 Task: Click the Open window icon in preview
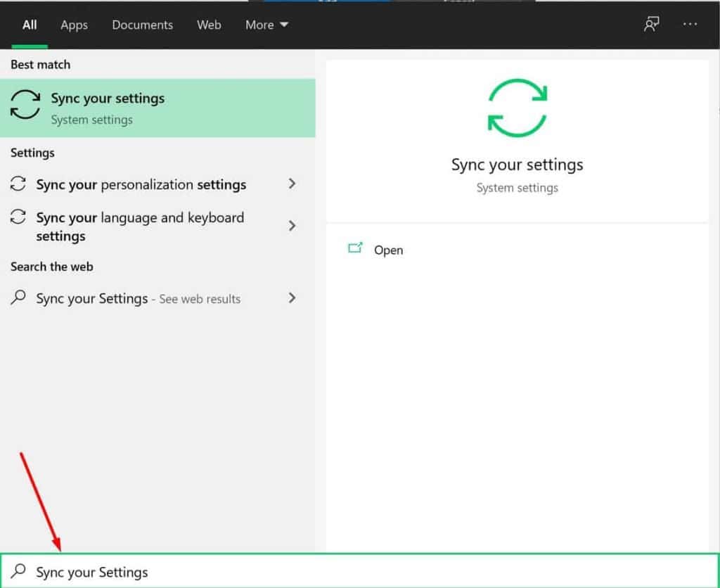coord(355,248)
